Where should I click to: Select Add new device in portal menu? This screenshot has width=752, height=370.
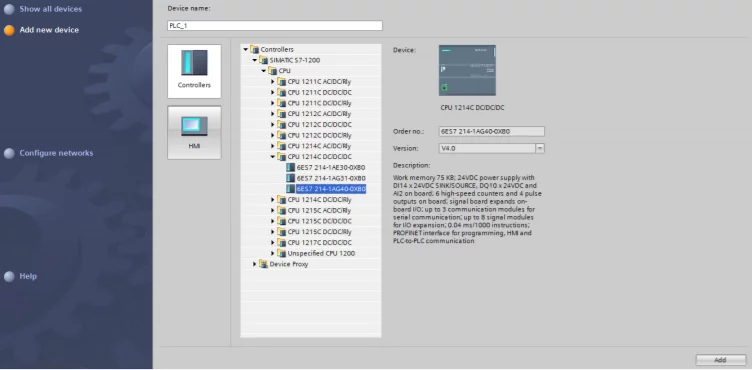(x=49, y=30)
